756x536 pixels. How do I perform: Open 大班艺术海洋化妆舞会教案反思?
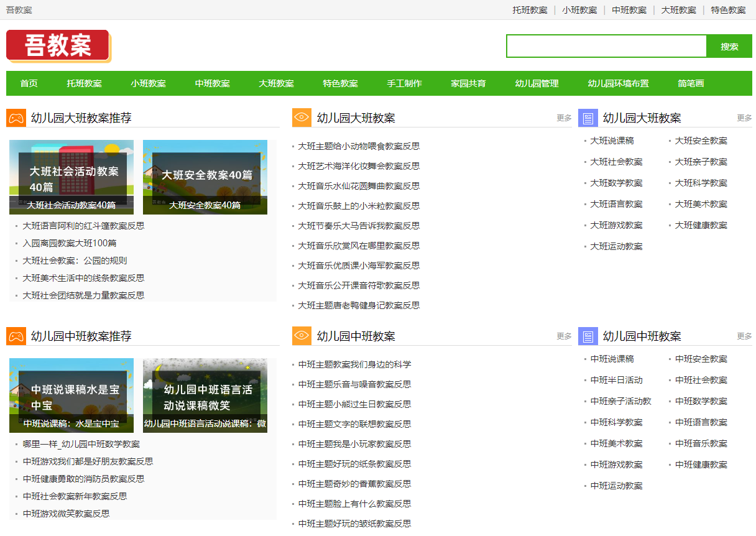click(x=359, y=166)
